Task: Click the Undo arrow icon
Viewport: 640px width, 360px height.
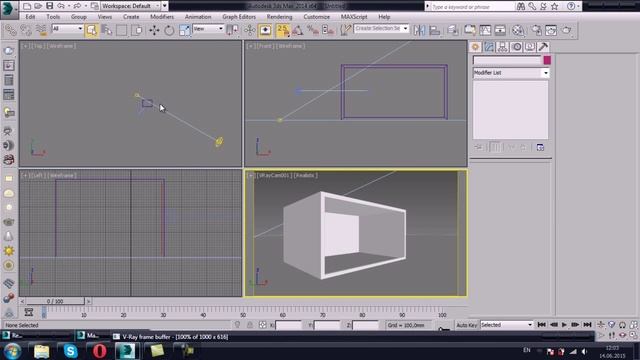Action: point(61,6)
